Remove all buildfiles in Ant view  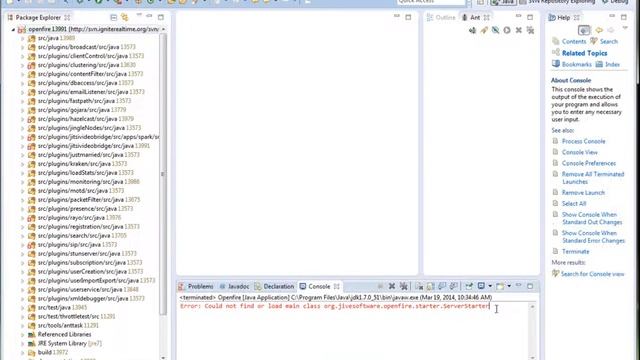click(x=530, y=30)
